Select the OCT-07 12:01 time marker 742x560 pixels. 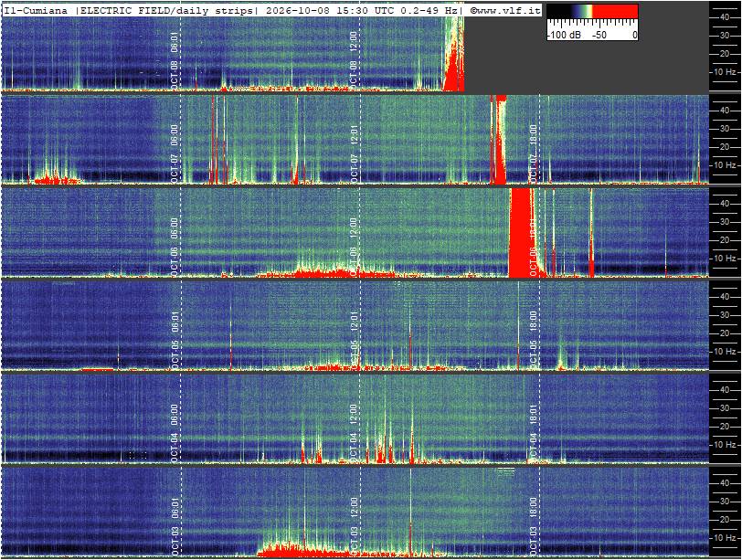click(353, 153)
